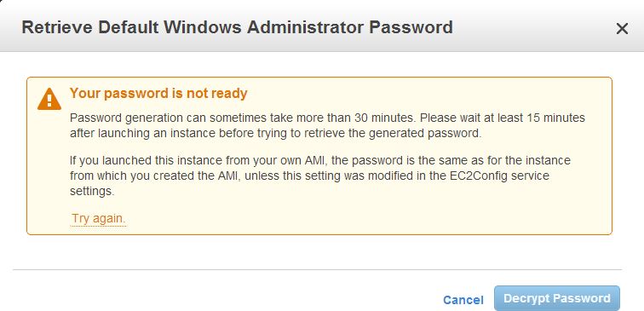Screen dimensions: 644x311
Task: Click the gray dialog header bar
Action: click(x=322, y=26)
